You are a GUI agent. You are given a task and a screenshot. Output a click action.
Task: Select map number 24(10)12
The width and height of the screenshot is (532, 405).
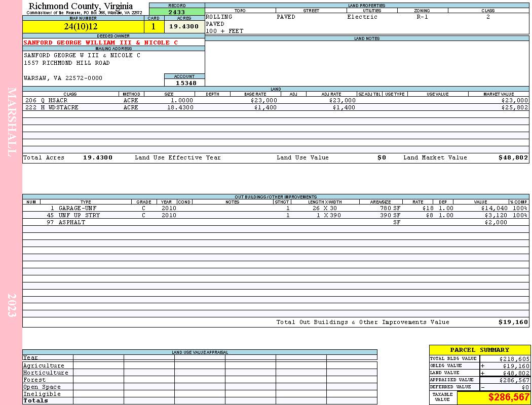(81, 26)
